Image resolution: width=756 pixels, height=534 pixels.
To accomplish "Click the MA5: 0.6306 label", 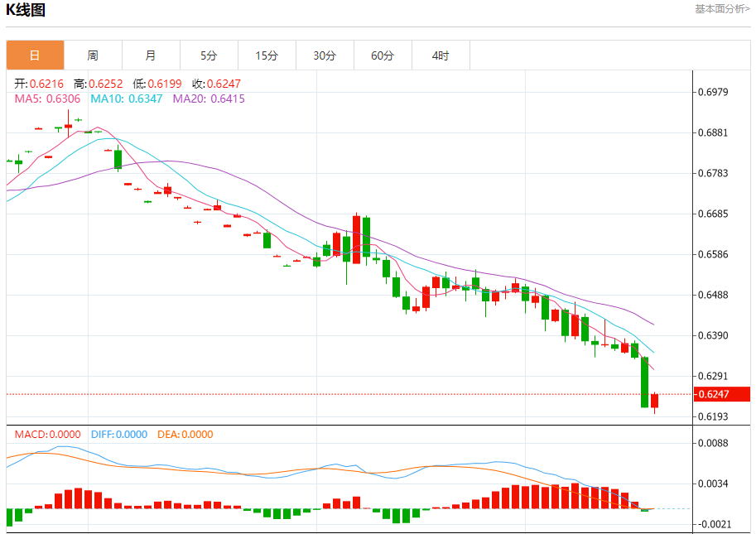I will point(47,99).
